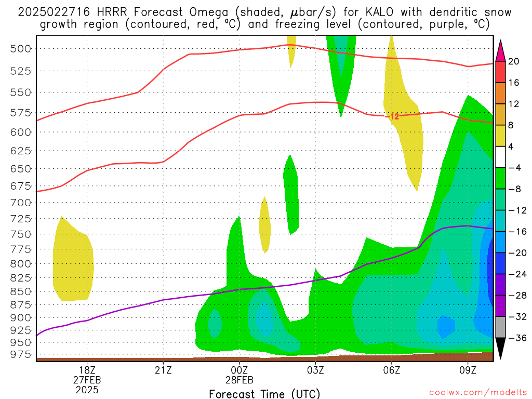
Task: Click the 675 pressure level label
Action: 20,186
